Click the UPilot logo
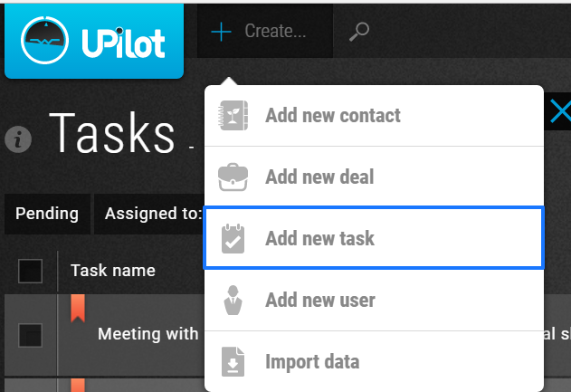The image size is (571, 392). (x=94, y=41)
